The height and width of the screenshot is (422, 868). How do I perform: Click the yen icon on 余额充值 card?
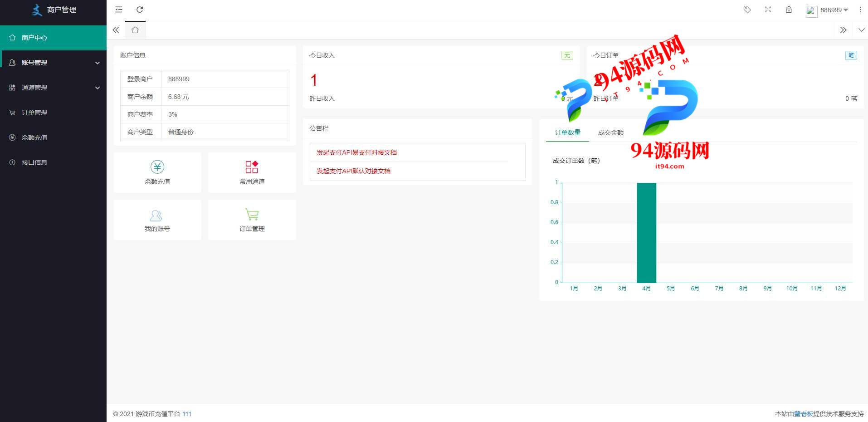click(157, 167)
